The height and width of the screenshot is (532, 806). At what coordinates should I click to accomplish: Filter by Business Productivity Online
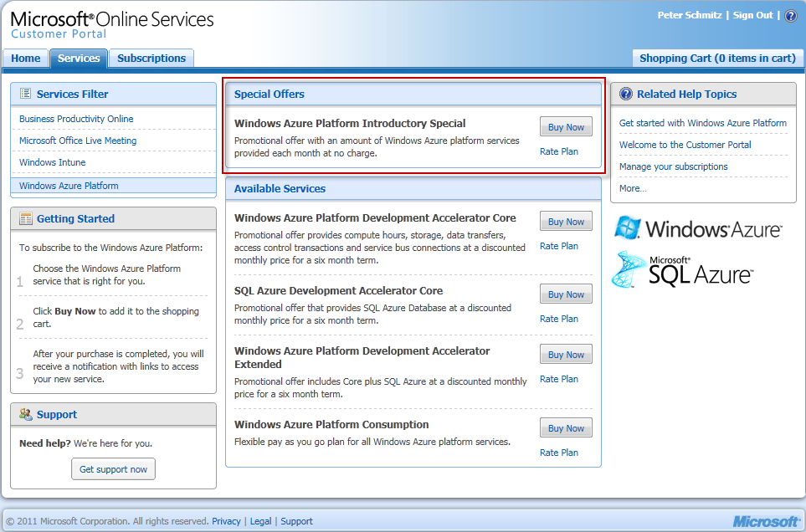pos(76,119)
